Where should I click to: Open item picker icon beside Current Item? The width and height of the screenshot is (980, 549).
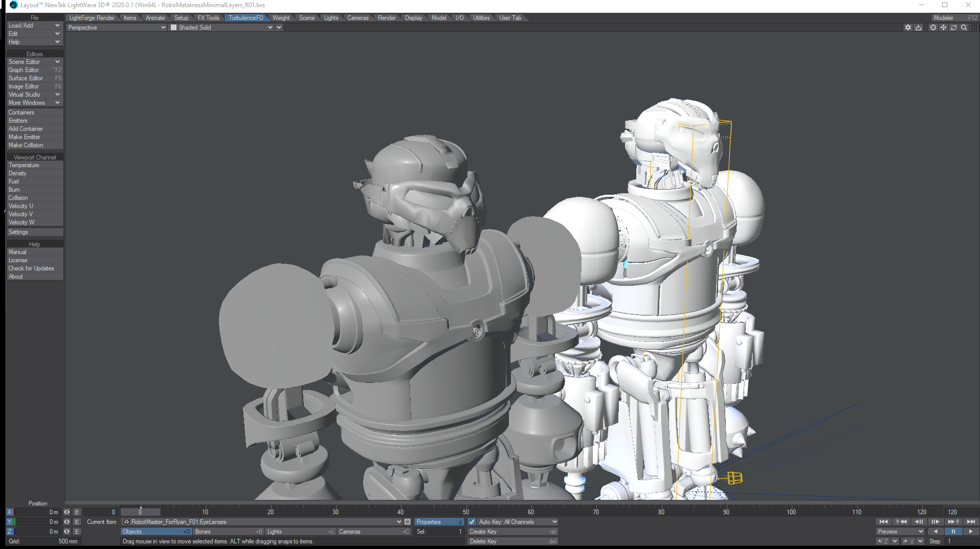click(407, 522)
